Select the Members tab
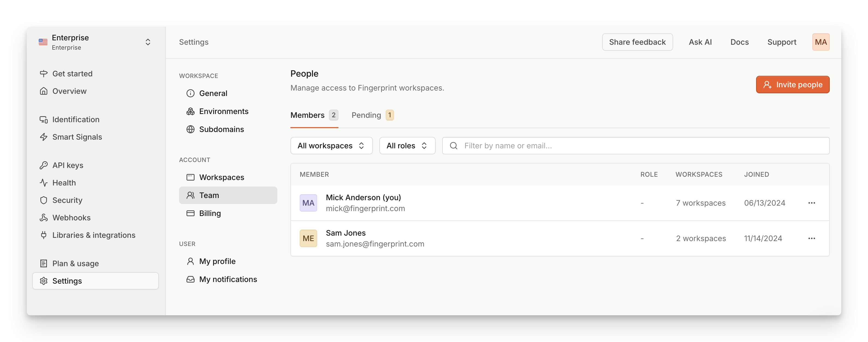868x342 pixels. tap(314, 115)
